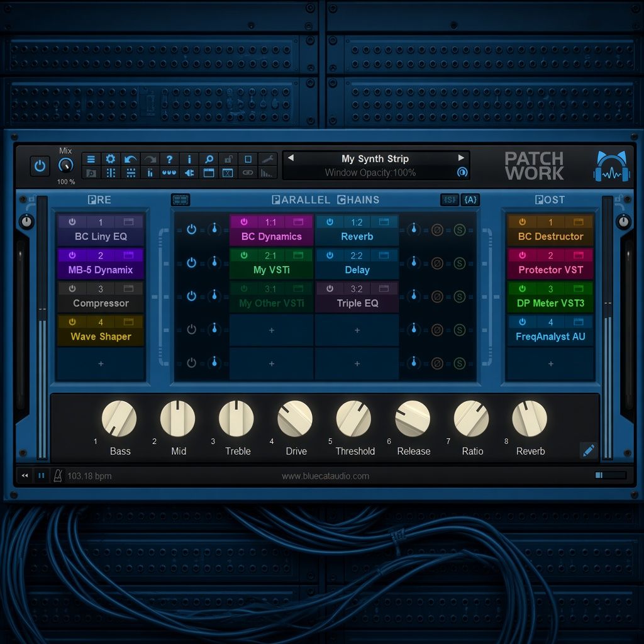
Task: Open BC Dynamics plugin name menu
Action: (272, 236)
